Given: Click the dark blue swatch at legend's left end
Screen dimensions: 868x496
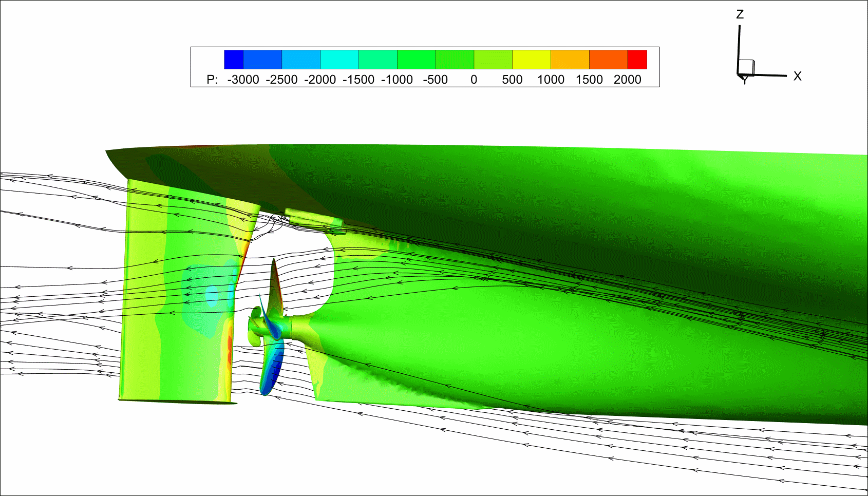Looking at the screenshot, I should pyautogui.click(x=234, y=60).
